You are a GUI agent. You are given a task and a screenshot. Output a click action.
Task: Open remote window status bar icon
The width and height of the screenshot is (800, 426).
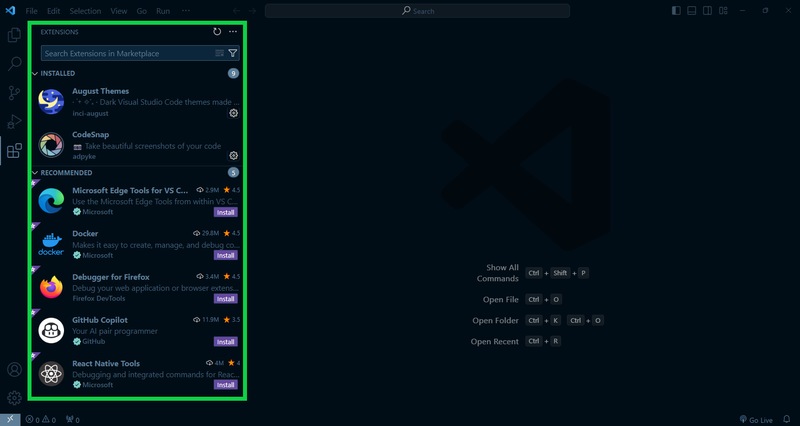tap(10, 420)
